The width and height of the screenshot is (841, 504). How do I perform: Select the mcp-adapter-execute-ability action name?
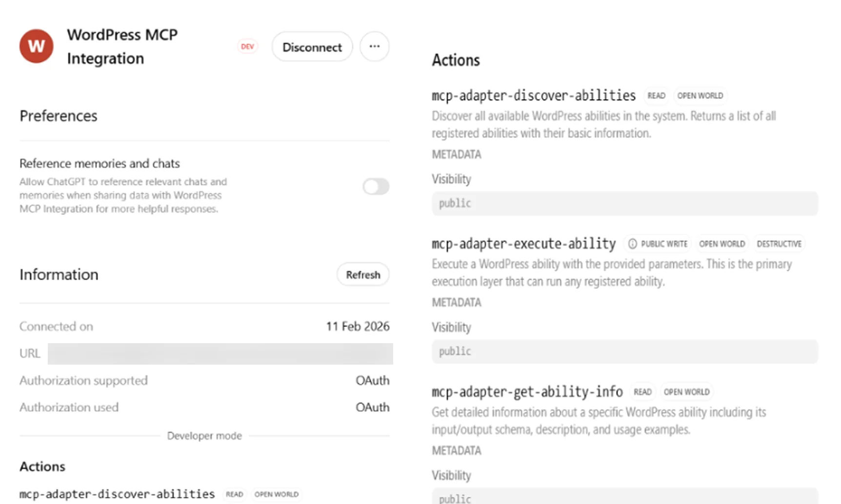[x=523, y=243]
